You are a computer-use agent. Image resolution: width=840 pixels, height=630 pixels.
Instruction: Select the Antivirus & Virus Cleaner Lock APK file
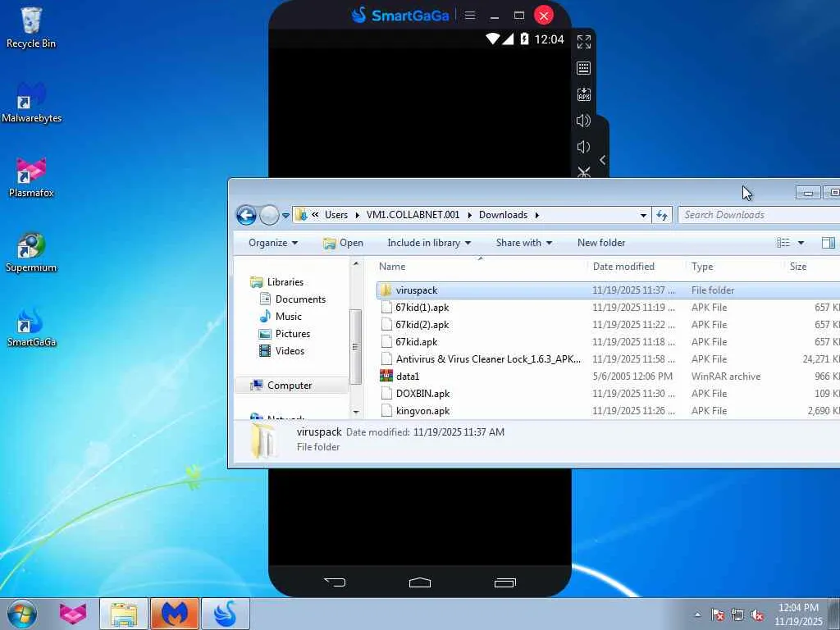(608, 358)
